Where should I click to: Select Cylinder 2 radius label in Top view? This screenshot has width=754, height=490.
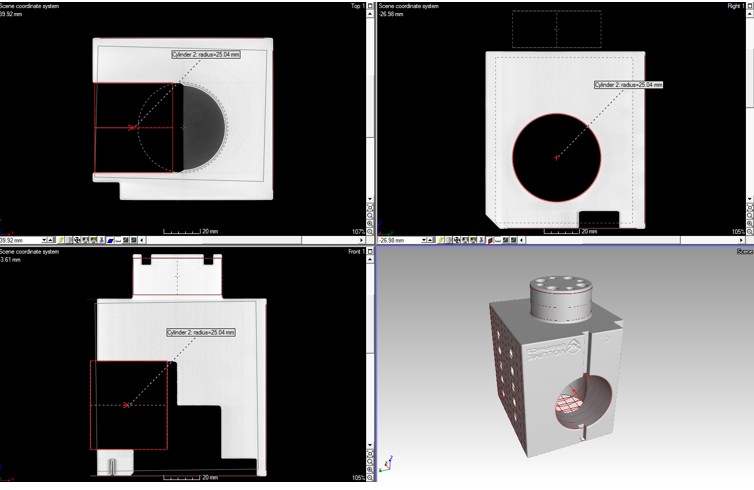207,55
